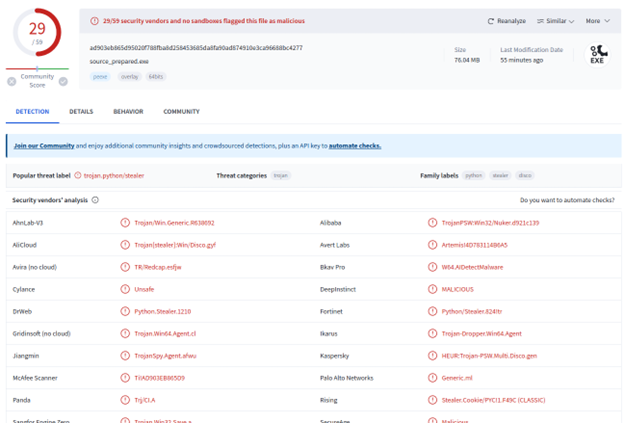The width and height of the screenshot is (624, 423).
Task: Click the HEUR:Trojan-PSW.Multi.Disco.gen detection
Action: (489, 356)
